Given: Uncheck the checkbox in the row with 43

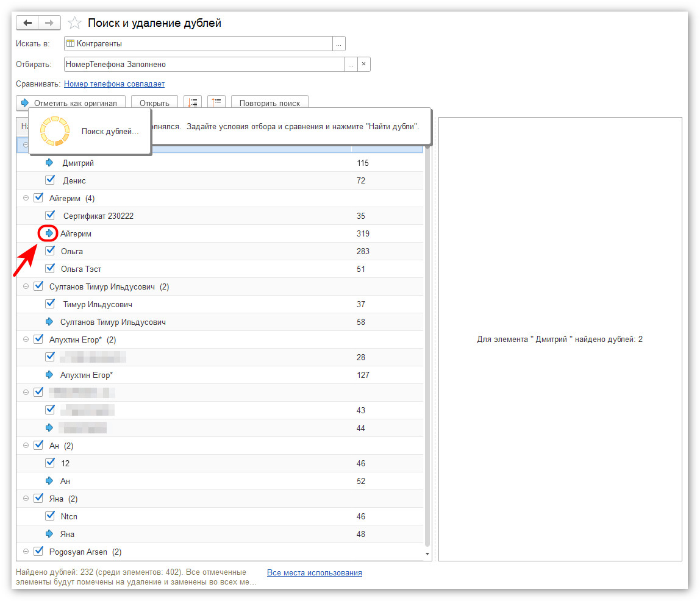Looking at the screenshot, I should 50,410.
